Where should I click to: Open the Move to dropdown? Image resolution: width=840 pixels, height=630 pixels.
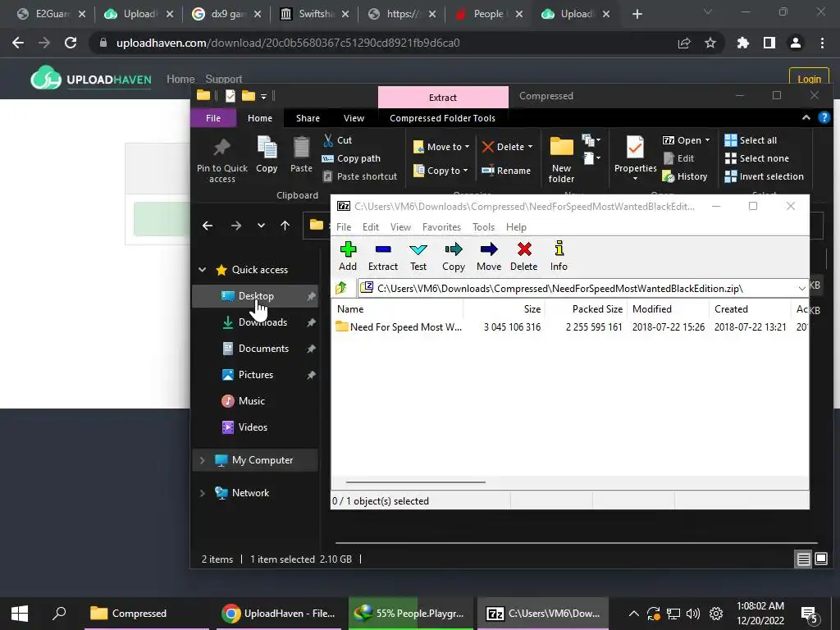(441, 147)
